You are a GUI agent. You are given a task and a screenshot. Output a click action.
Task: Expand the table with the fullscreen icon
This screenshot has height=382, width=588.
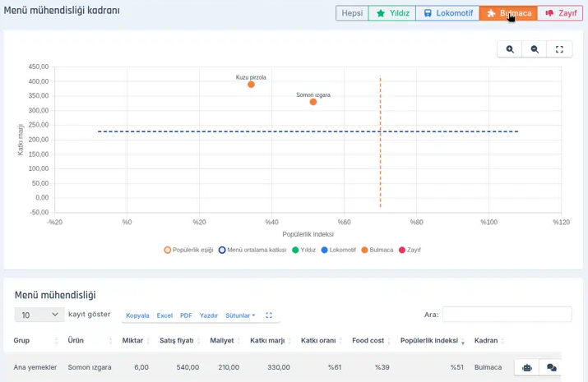tap(269, 315)
